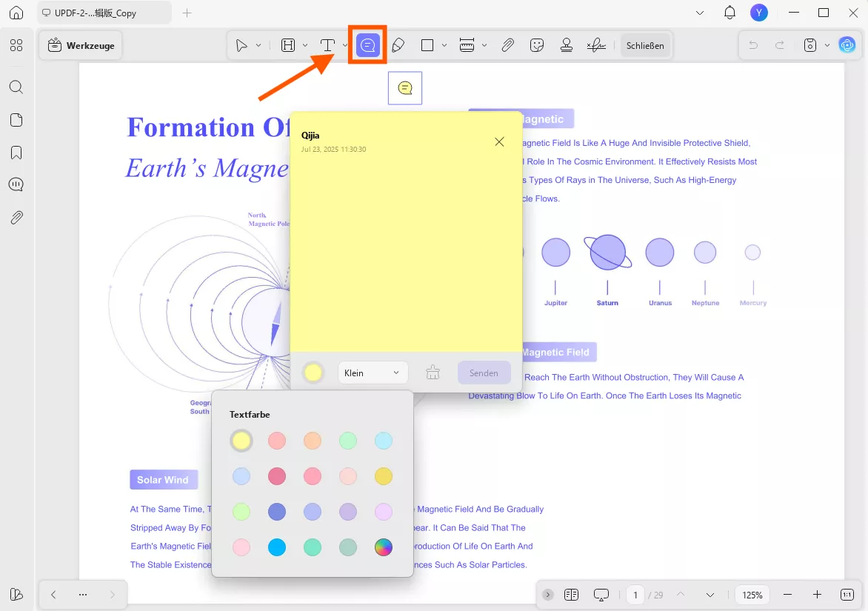Go to previous page with up chevron
The height and width of the screenshot is (611, 868).
pos(681,595)
